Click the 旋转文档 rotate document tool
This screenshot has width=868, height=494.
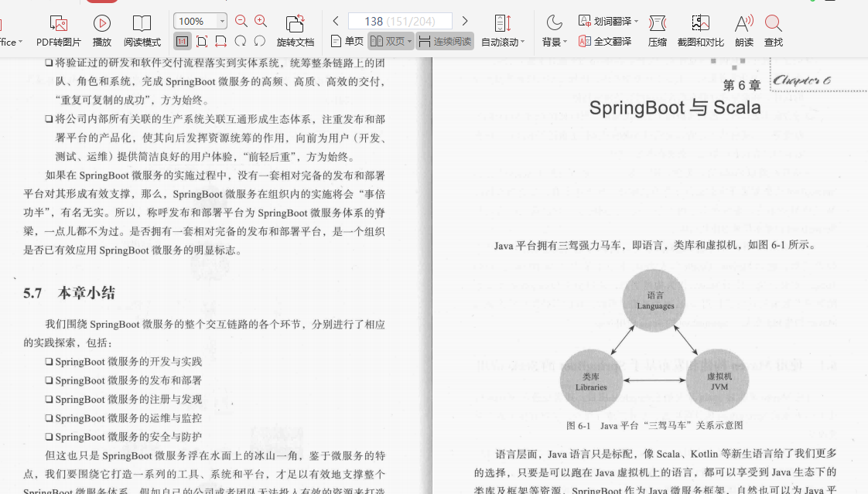tap(295, 31)
